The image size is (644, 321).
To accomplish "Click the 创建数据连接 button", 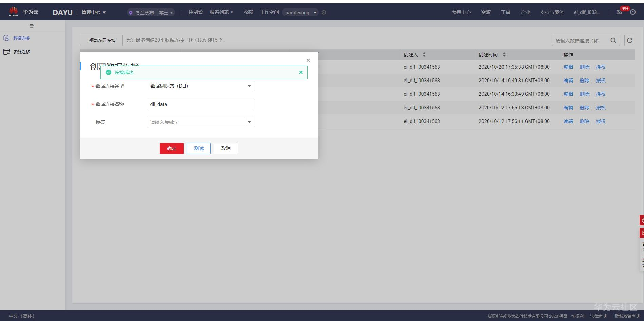I will [x=101, y=40].
